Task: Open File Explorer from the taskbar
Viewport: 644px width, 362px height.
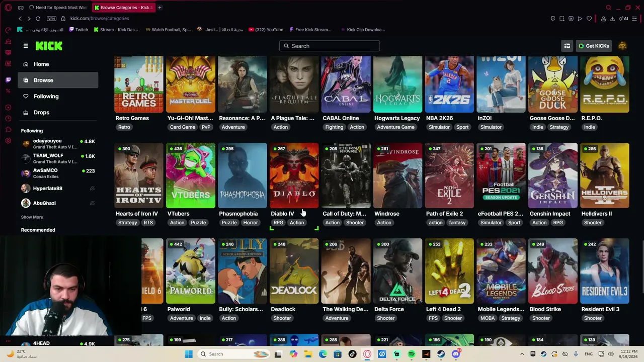Action: pyautogui.click(x=308, y=354)
